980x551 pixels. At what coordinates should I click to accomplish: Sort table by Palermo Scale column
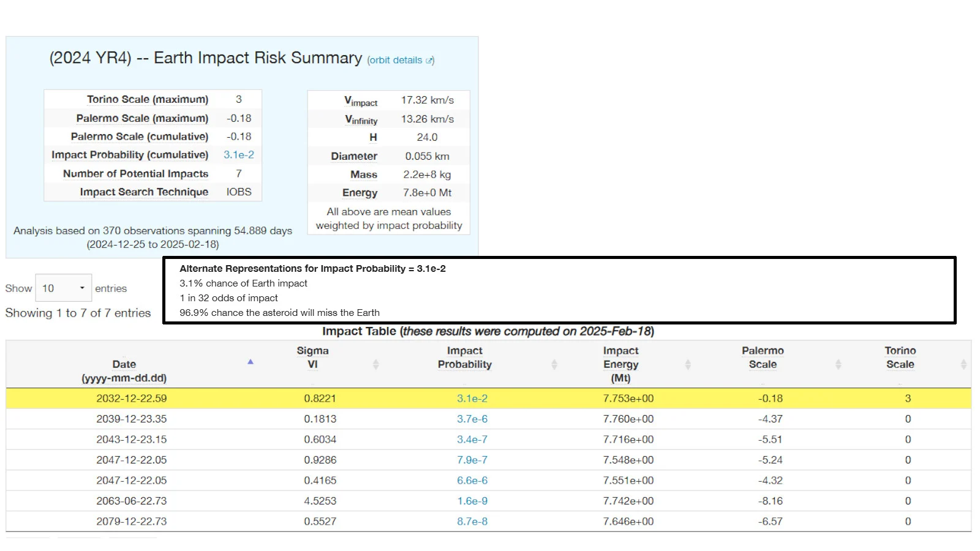(763, 358)
